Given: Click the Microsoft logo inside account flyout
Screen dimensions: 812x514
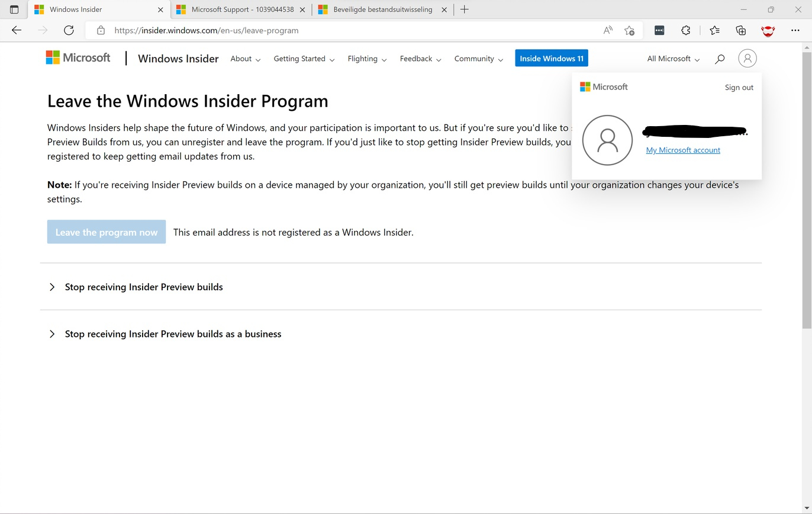Looking at the screenshot, I should (x=604, y=86).
